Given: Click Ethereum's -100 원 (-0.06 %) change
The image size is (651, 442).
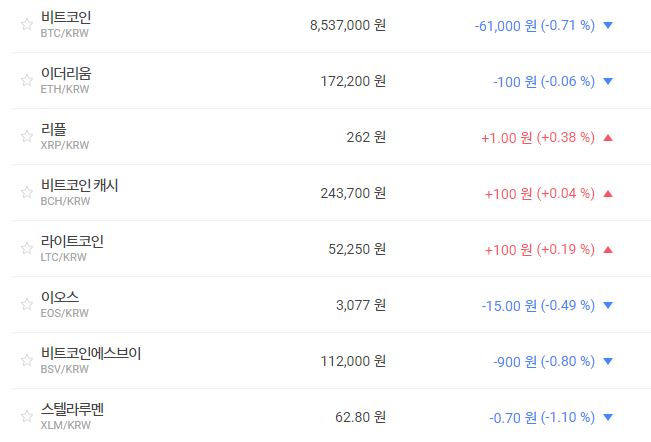Looking at the screenshot, I should [544, 81].
